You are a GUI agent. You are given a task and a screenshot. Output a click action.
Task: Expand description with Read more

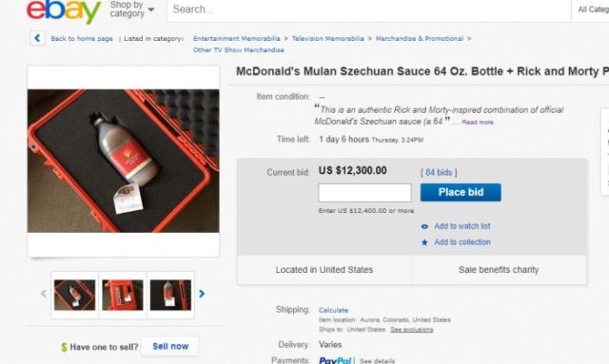pyautogui.click(x=478, y=123)
